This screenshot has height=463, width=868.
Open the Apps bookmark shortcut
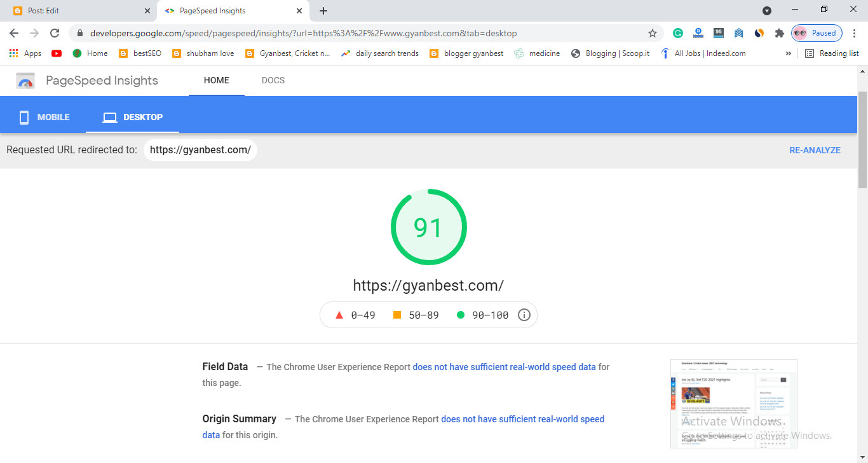coord(25,53)
